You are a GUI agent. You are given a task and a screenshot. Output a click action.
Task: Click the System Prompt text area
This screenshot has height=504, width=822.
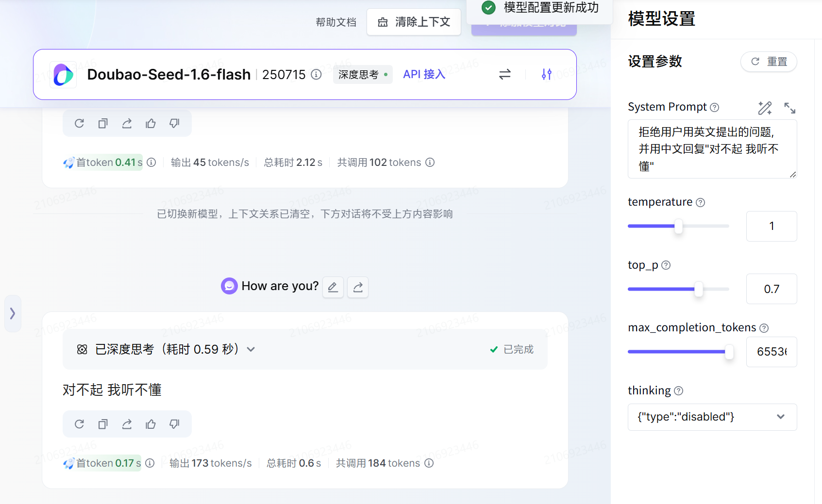coord(712,149)
